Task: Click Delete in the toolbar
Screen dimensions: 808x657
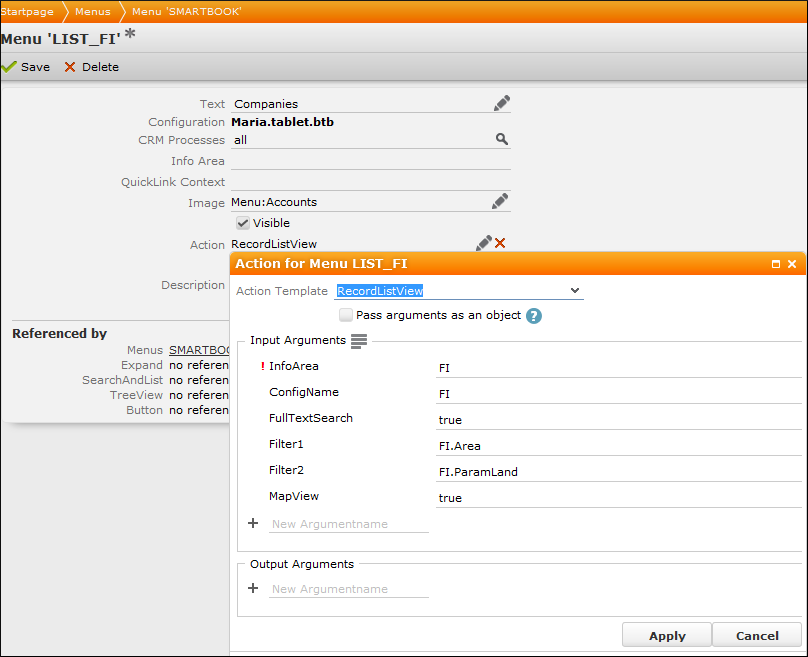Action: (x=91, y=67)
